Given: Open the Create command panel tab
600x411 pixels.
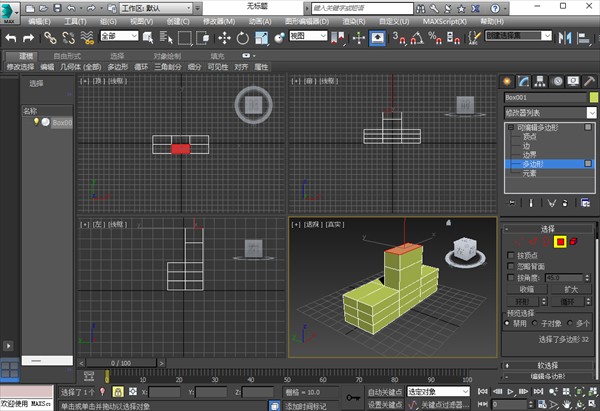Looking at the screenshot, I should [508, 81].
